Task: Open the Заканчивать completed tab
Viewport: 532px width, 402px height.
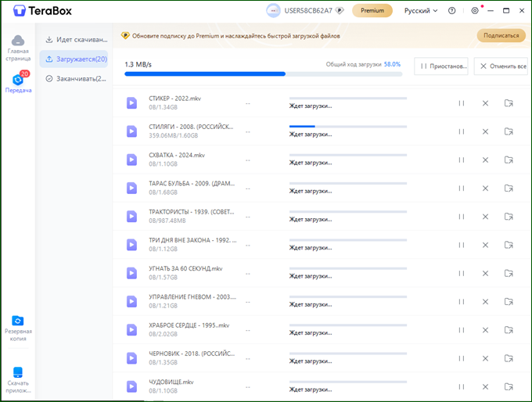Action: 77,79
